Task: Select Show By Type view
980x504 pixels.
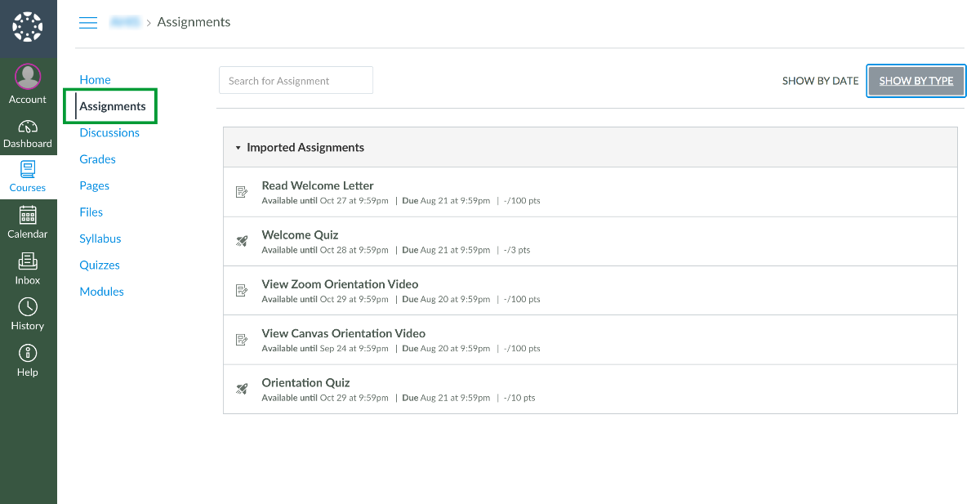Action: (915, 81)
